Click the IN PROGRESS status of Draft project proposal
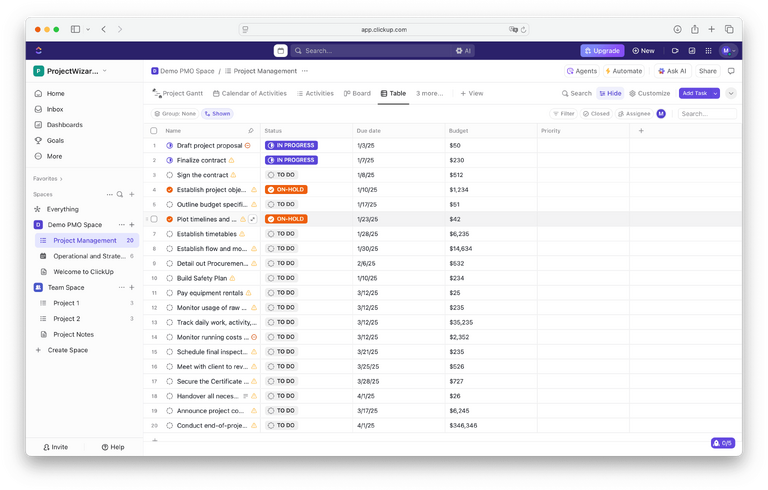Screen dimensions: 768x490 point(291,145)
